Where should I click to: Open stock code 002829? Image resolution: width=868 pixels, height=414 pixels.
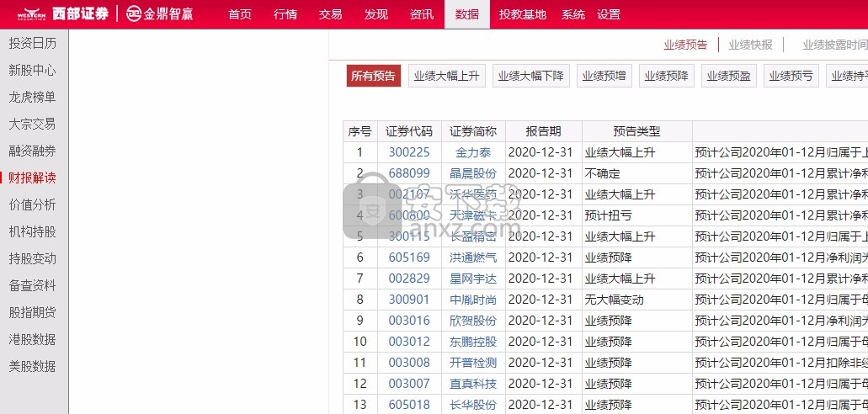(409, 279)
